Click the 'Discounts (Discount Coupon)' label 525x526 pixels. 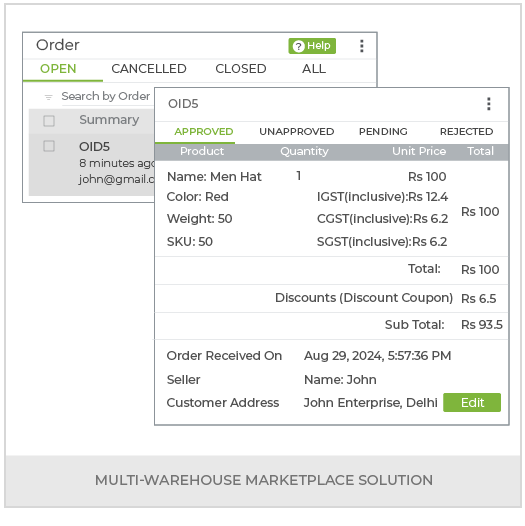tap(364, 298)
